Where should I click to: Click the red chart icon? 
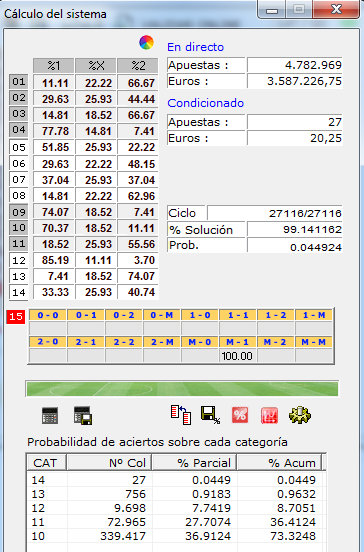tap(270, 415)
